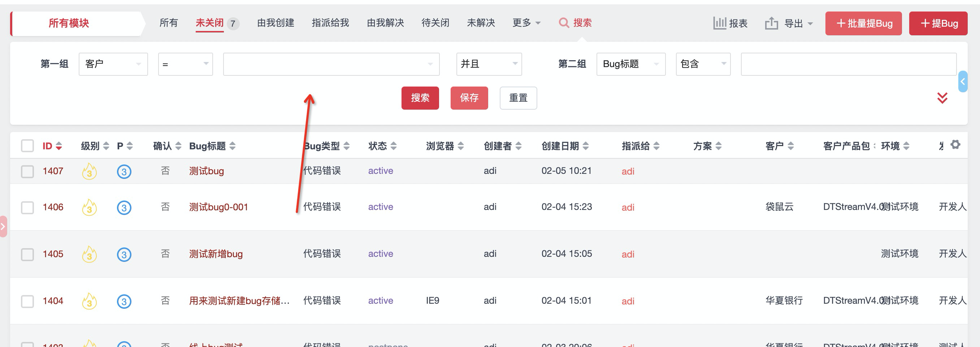Open the 包含 operator dropdown
Image resolution: width=980 pixels, height=347 pixels.
coord(703,64)
